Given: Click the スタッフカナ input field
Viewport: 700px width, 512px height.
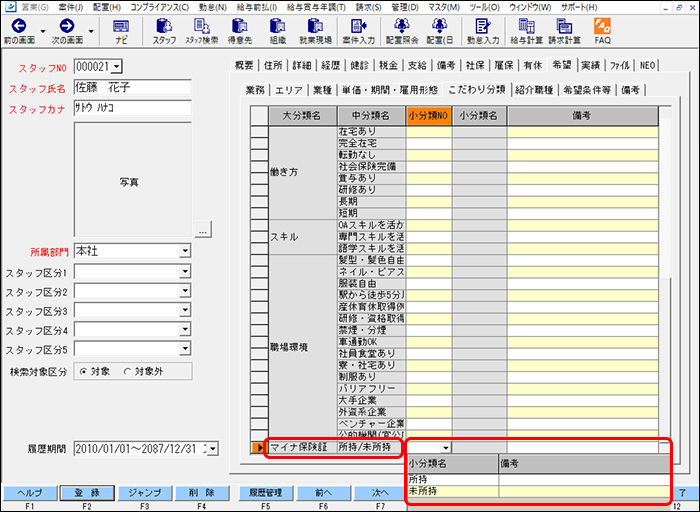Looking at the screenshot, I should [133, 108].
